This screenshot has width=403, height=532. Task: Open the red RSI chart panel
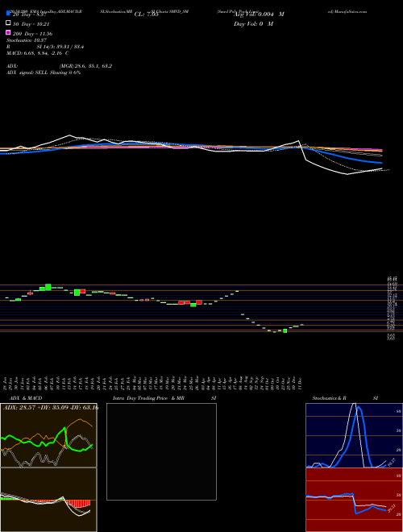pos(354,500)
